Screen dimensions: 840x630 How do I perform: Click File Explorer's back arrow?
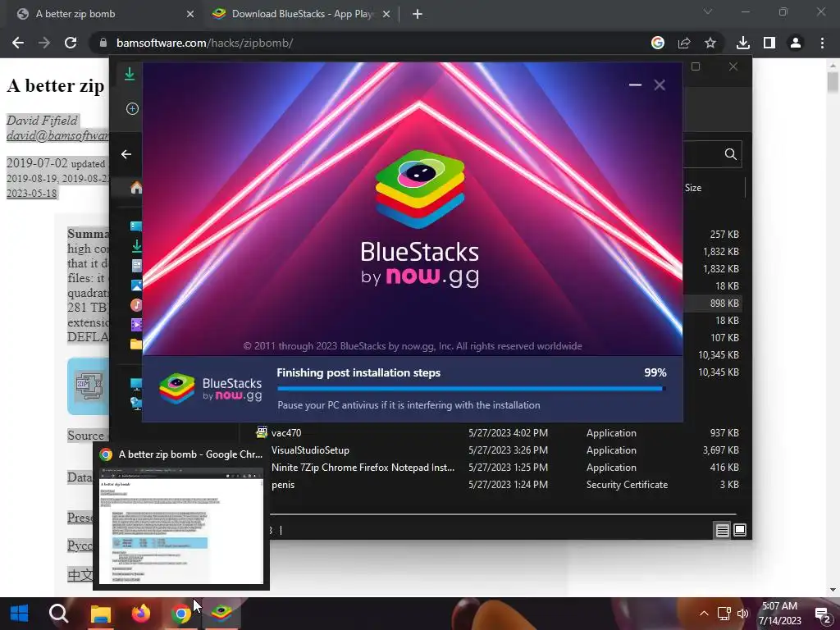[x=126, y=154]
